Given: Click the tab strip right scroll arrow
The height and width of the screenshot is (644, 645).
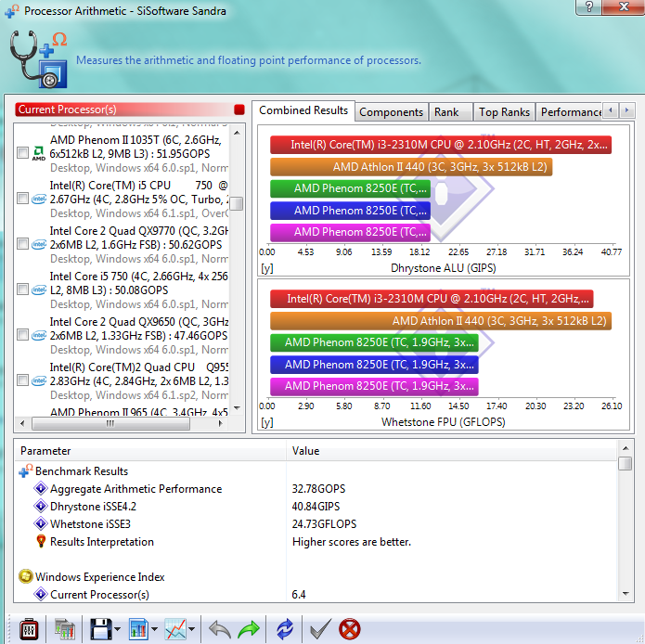Looking at the screenshot, I should (x=626, y=110).
